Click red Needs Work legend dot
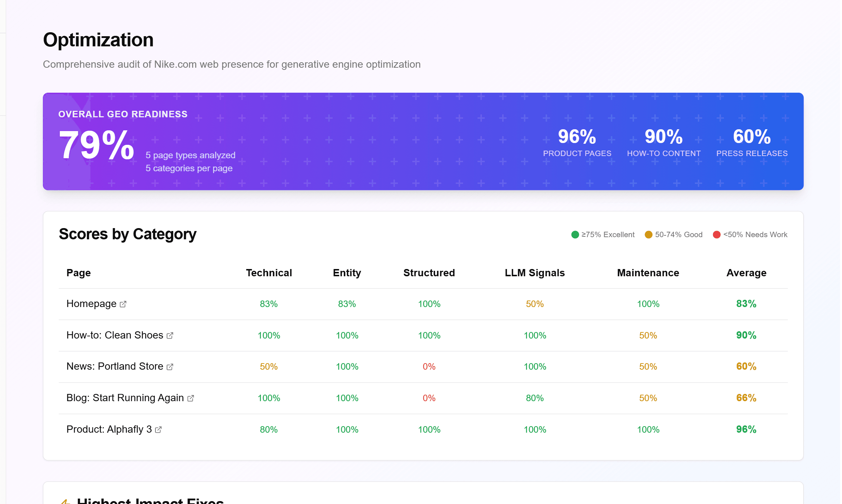The image size is (842, 504). click(716, 235)
